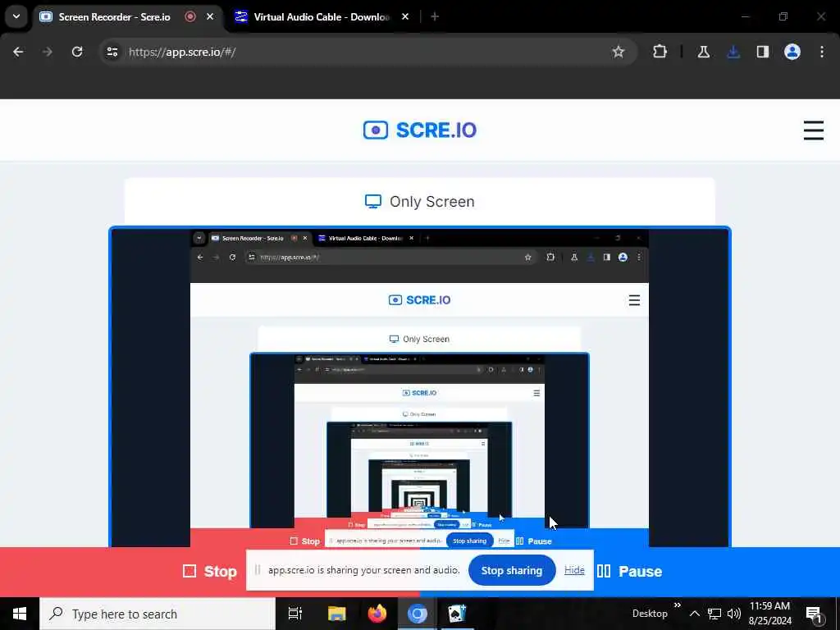Go forward to the next page

(x=48, y=52)
